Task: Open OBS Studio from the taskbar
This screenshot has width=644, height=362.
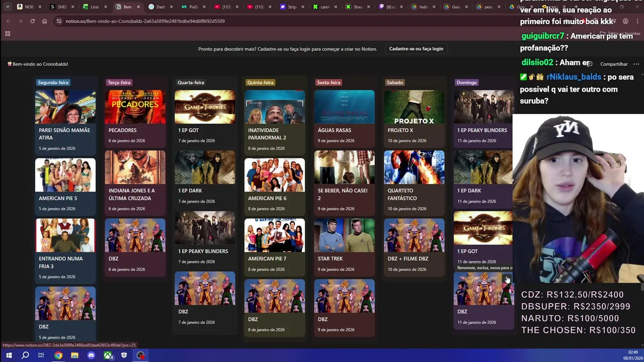Action: [x=140, y=355]
